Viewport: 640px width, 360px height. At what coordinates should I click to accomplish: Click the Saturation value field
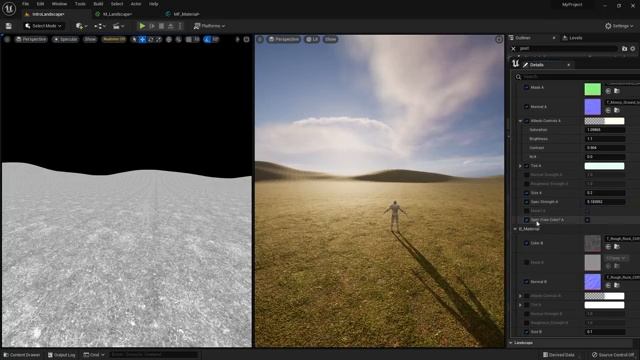604,130
